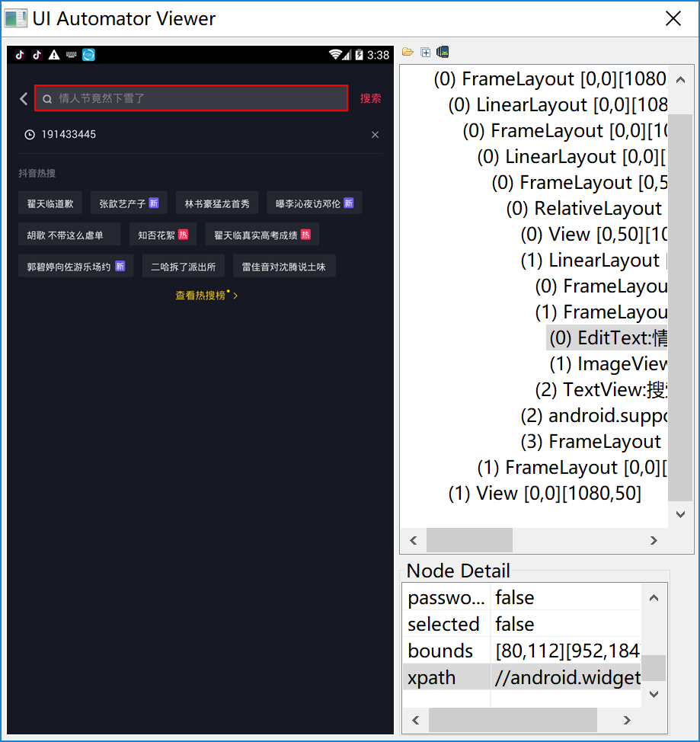
Task: Select the highlighted (0) EditText tree node
Action: click(608, 338)
